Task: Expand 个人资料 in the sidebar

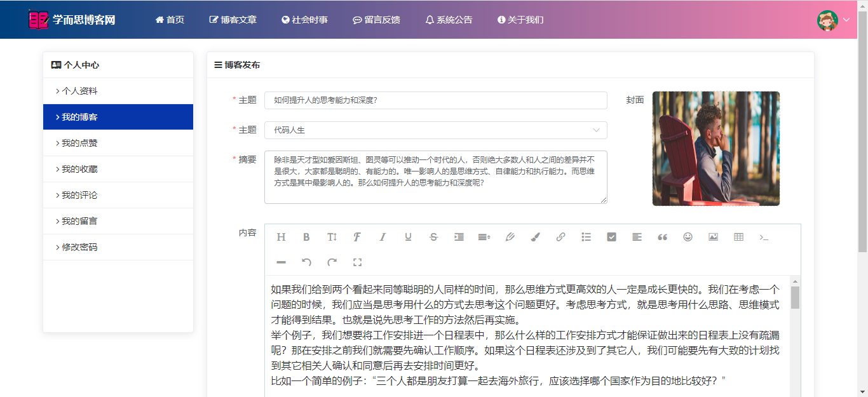Action: 79,91
